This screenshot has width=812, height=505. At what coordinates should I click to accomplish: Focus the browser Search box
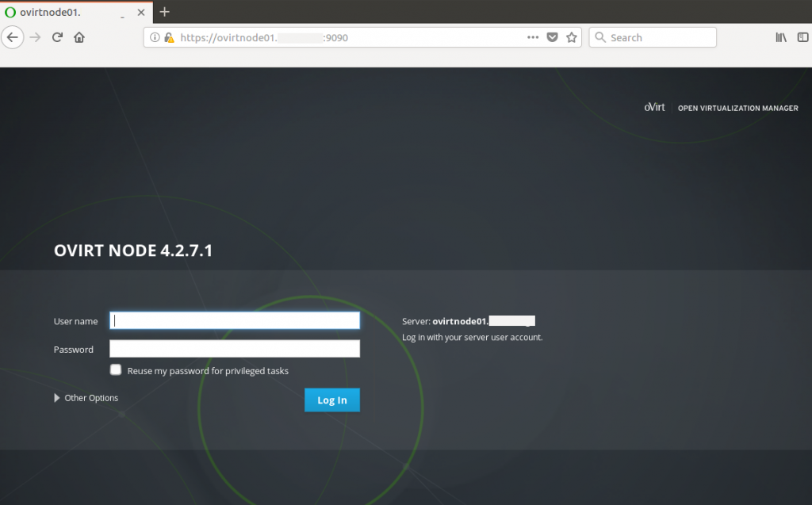(653, 37)
